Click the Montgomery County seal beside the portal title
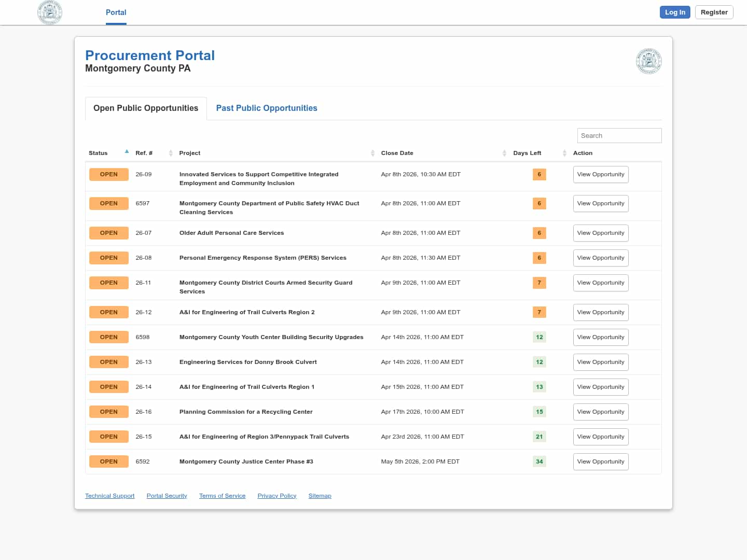 [648, 61]
